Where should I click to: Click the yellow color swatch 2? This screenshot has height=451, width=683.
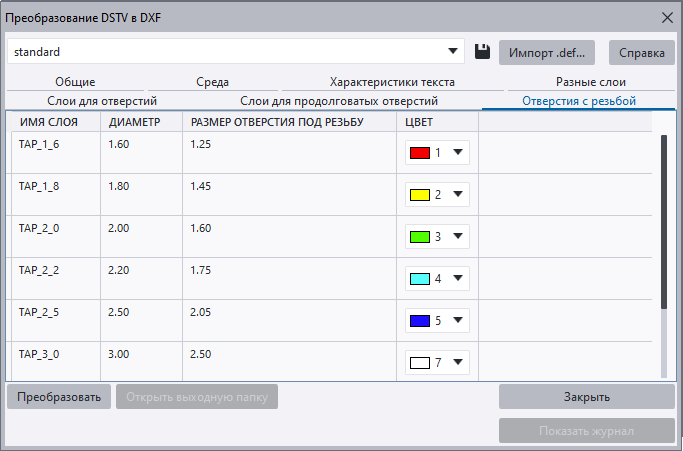click(x=420, y=195)
